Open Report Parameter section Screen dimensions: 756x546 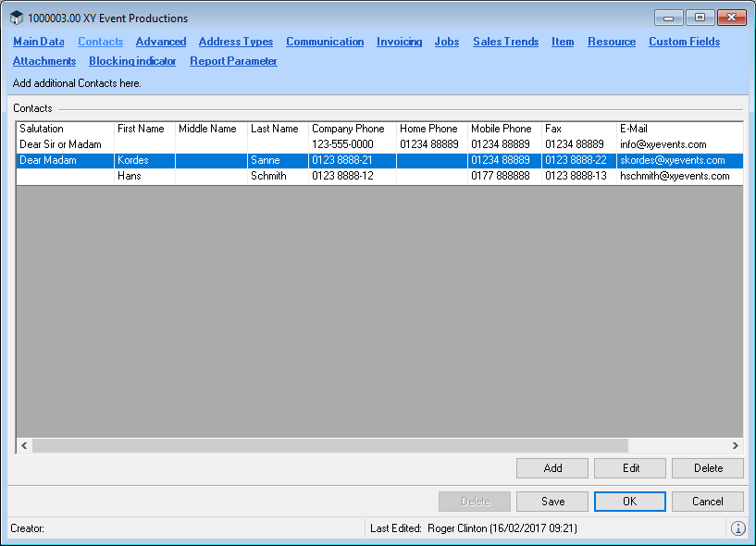pos(233,61)
